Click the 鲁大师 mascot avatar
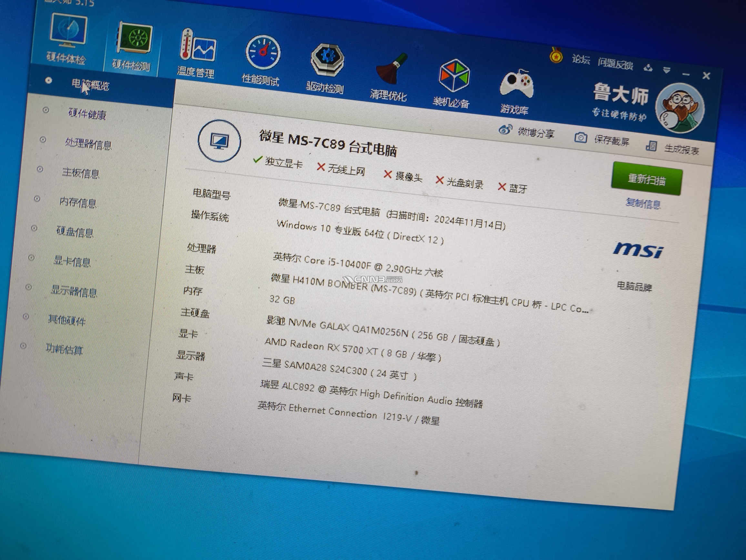This screenshot has width=746, height=560. click(x=680, y=108)
